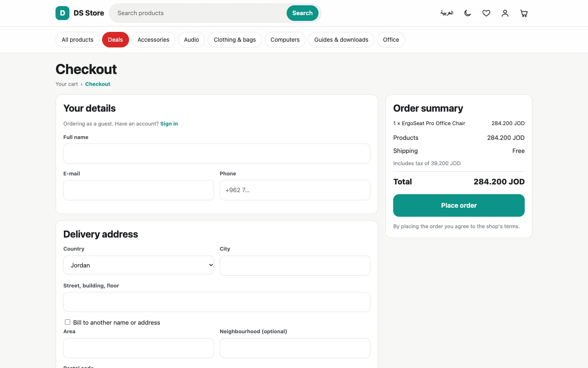This screenshot has height=368, width=588.
Task: Open the Computers category
Action: [285, 40]
